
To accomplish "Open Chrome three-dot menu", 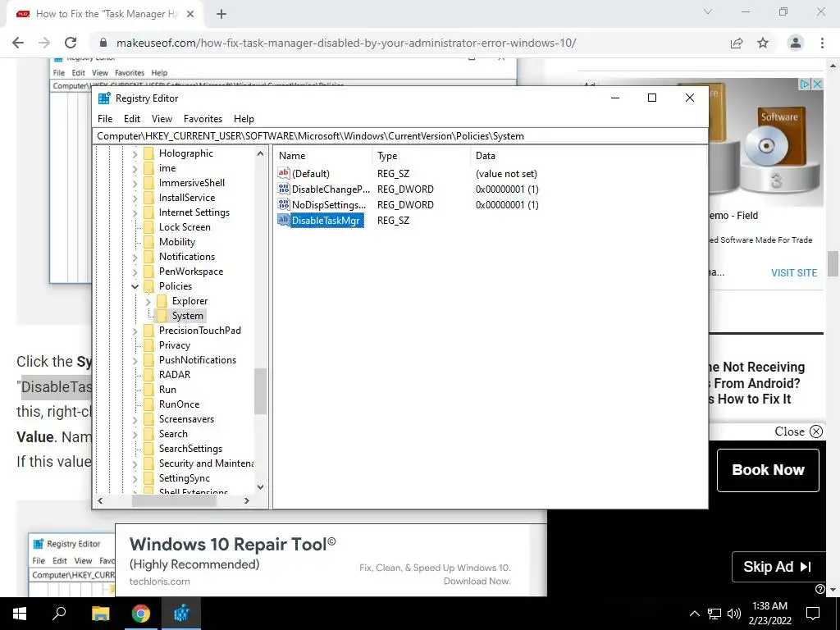I will [x=822, y=43].
